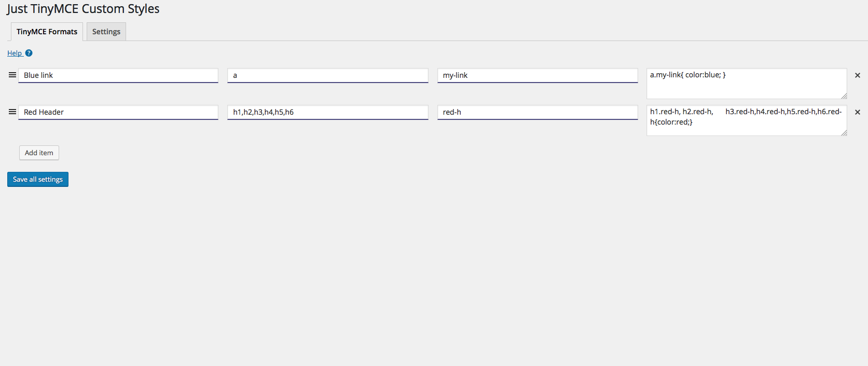
Task: Switch to the Settings tab
Action: tap(106, 32)
